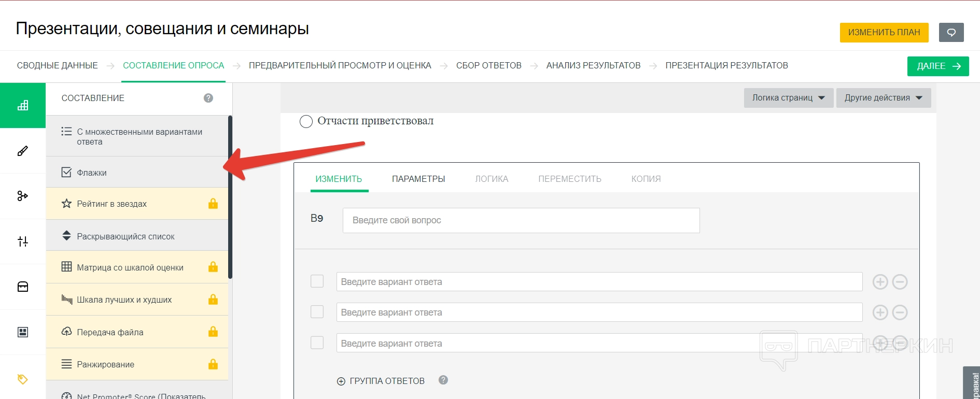Select the 'Отчасти приветствовал' radio button
Viewport: 980px width, 399px height.
click(306, 121)
